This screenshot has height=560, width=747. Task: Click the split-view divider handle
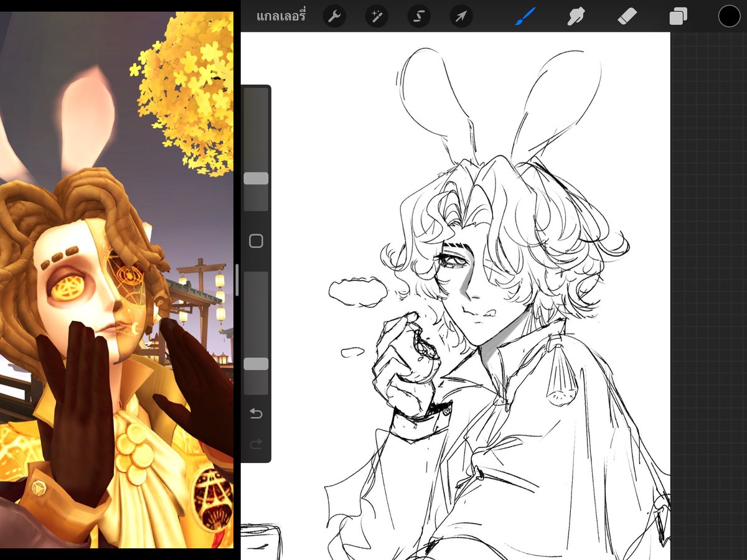237,280
